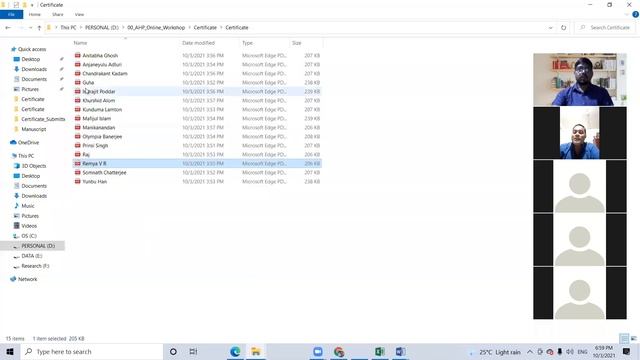This screenshot has height=360, width=640.
Task: Select This PC in the navigation pane
Action: (x=26, y=156)
